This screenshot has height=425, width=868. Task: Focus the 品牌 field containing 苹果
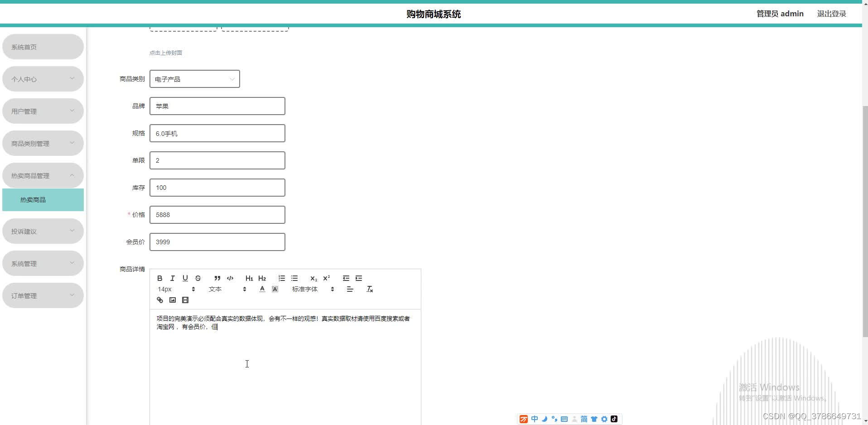click(x=217, y=106)
